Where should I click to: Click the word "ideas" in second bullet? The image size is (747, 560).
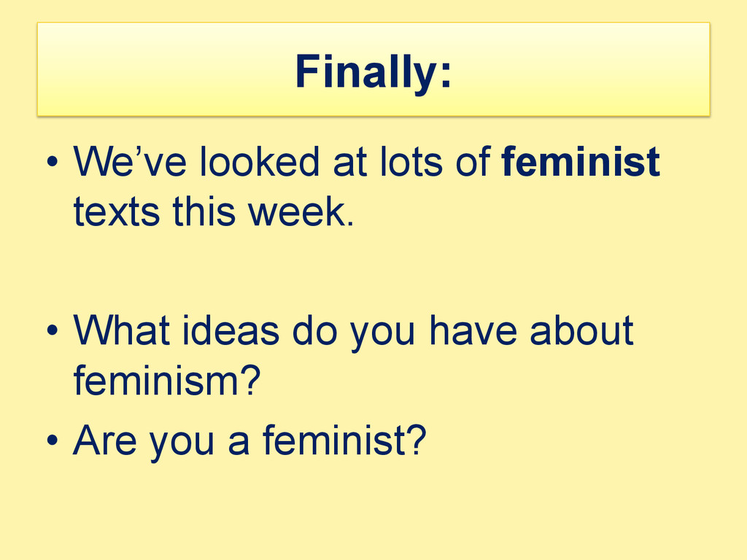[x=231, y=330]
